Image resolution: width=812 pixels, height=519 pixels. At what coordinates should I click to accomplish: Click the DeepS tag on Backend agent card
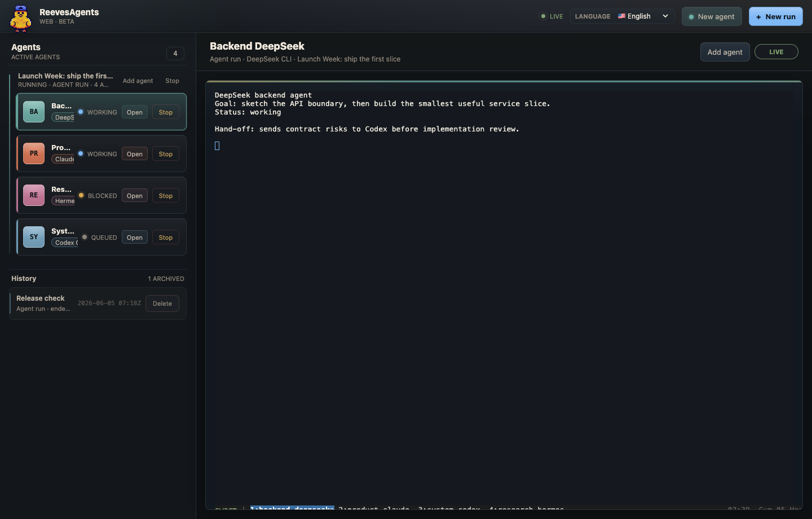(63, 117)
